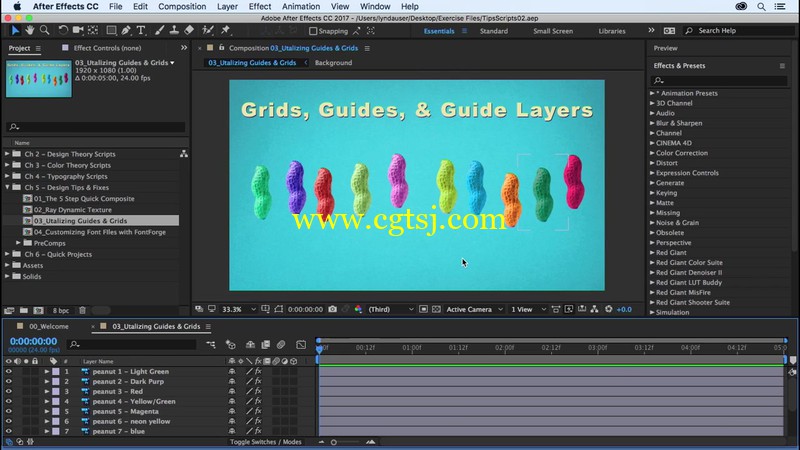Open the magnification 33.3% dropdown

point(239,309)
